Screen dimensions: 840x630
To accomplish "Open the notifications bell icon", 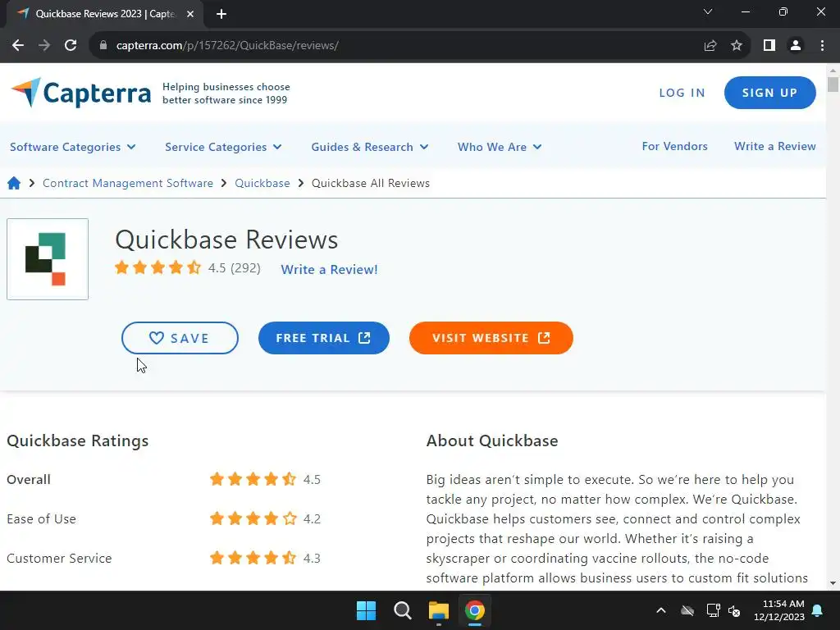I will coord(818,610).
